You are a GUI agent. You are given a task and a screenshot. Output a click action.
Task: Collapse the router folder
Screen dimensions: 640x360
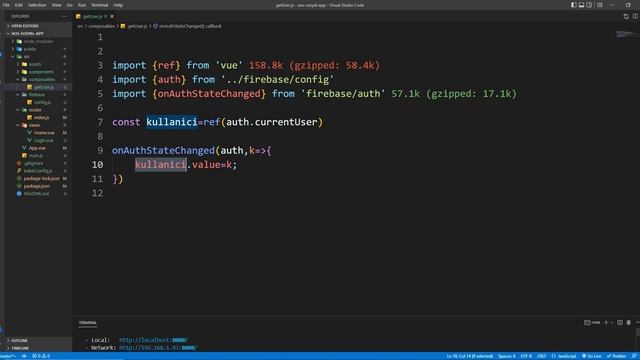[37, 110]
